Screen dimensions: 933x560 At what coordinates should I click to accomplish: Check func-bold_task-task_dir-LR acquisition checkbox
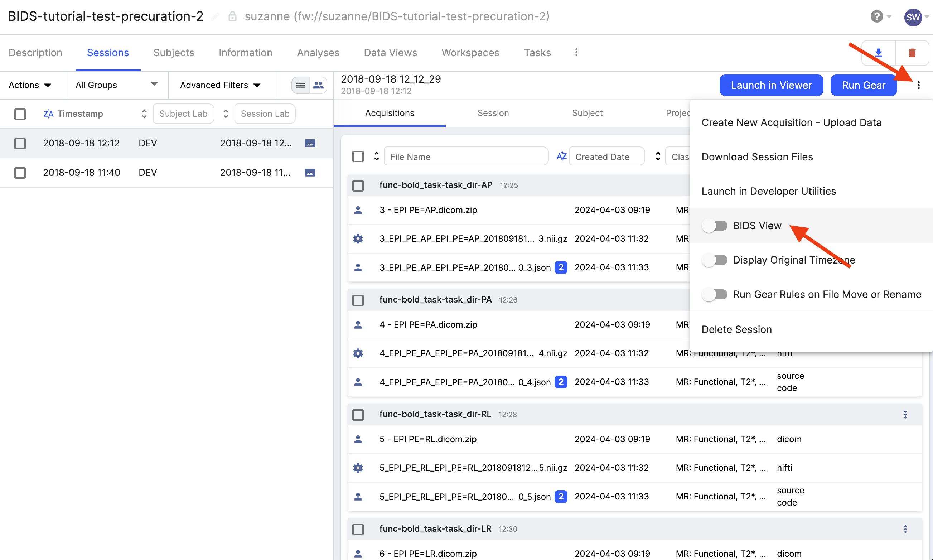click(x=358, y=530)
